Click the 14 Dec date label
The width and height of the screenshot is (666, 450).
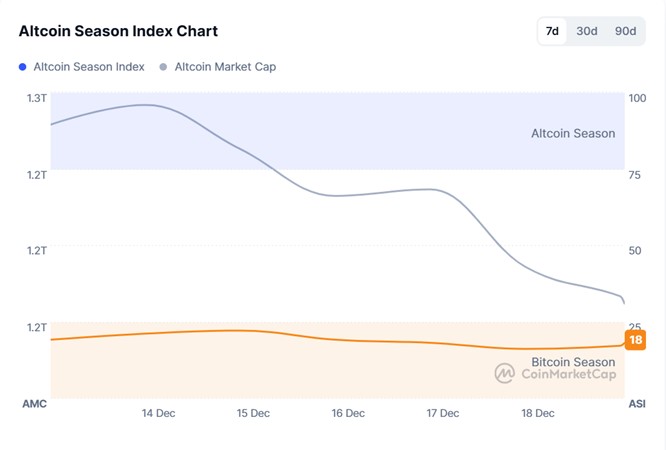click(159, 413)
